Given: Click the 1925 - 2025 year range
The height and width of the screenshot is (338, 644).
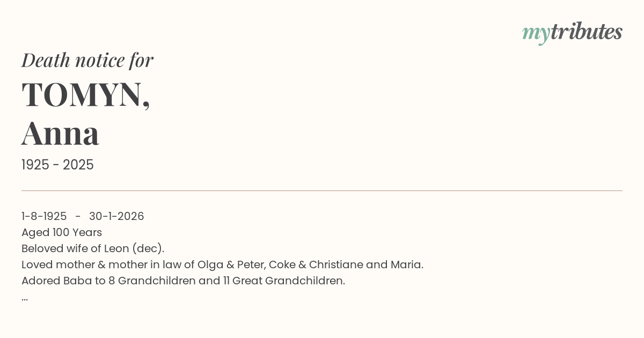Looking at the screenshot, I should click(57, 165).
